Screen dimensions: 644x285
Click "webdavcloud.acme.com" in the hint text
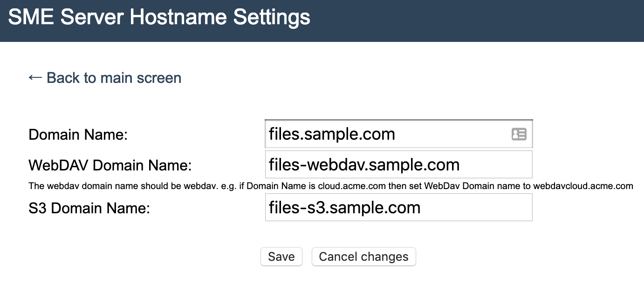pyautogui.click(x=583, y=186)
